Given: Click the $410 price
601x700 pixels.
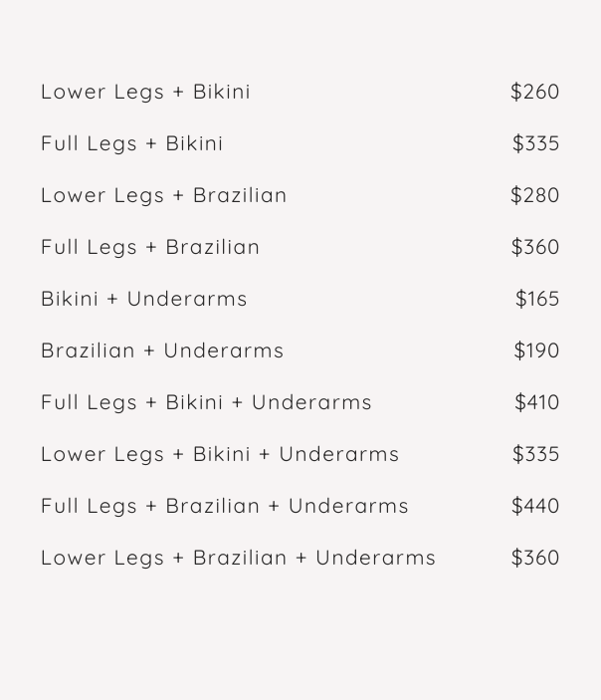Looking at the screenshot, I should pos(536,402).
